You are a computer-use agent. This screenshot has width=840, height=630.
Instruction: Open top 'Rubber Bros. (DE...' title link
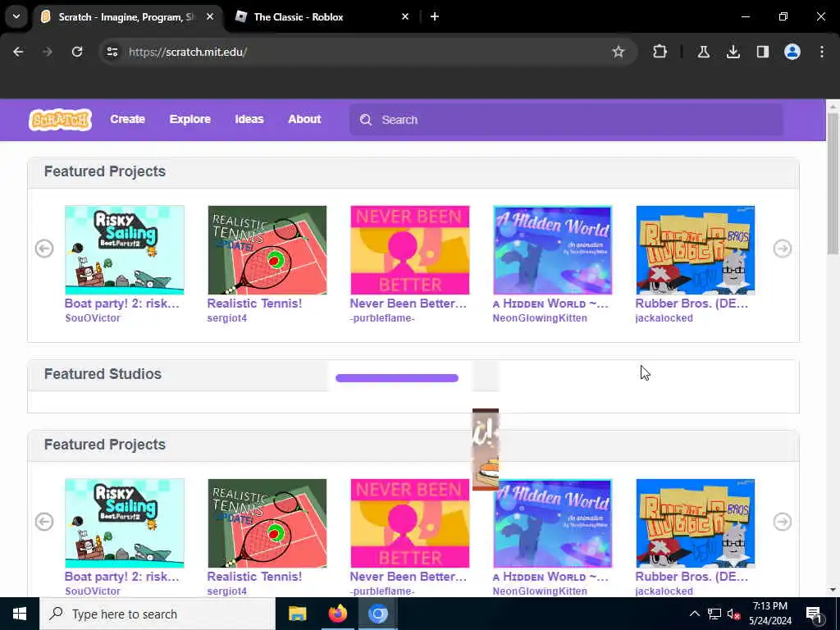(692, 304)
